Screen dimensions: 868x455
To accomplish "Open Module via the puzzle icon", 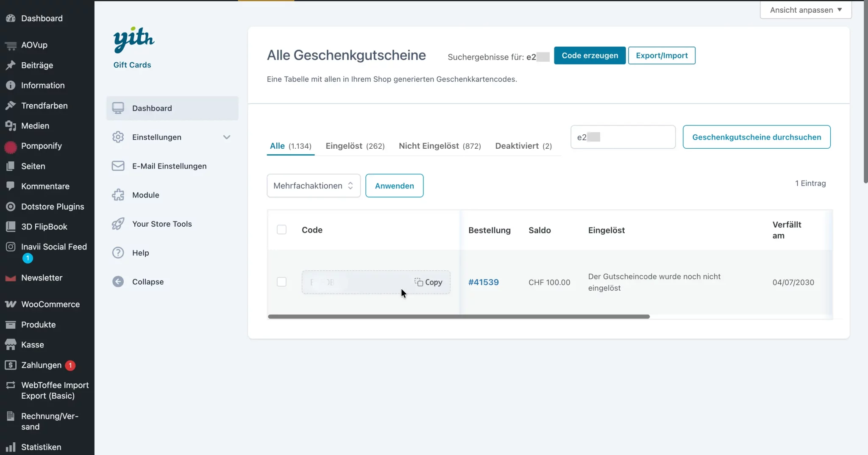I will pos(118,195).
